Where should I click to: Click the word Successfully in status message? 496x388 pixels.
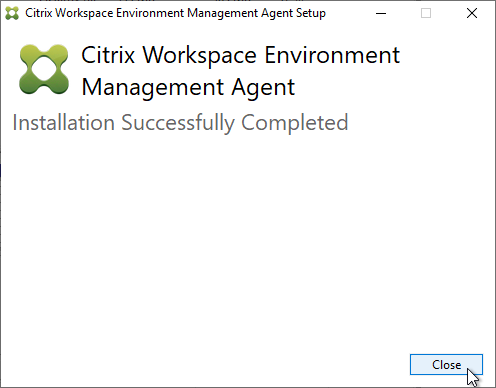tap(178, 123)
